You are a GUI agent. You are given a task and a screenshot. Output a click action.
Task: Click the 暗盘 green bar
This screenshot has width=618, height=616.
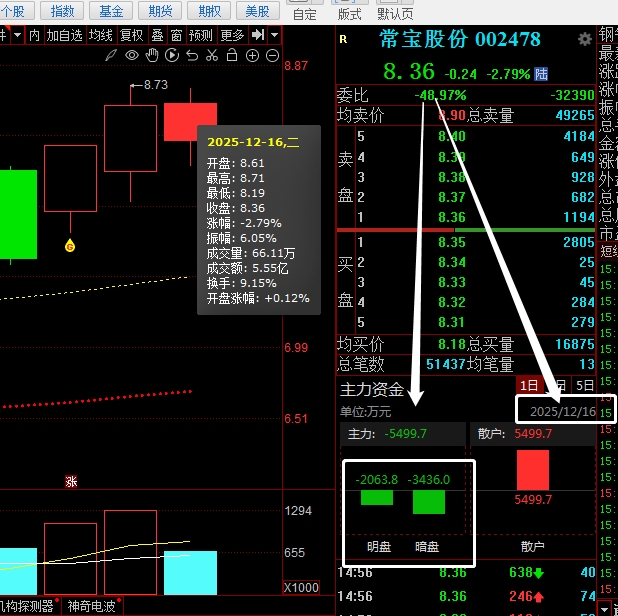point(429,502)
